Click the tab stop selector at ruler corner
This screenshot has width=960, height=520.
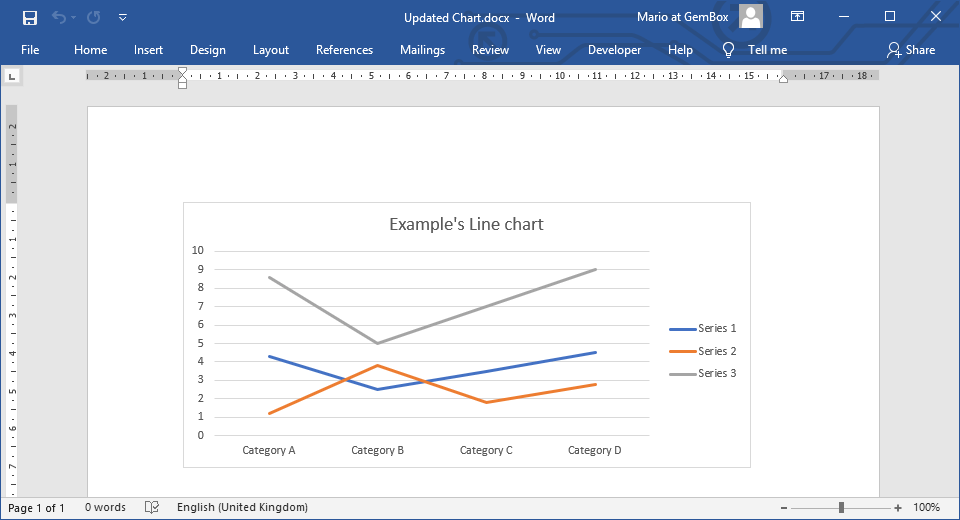coord(12,76)
